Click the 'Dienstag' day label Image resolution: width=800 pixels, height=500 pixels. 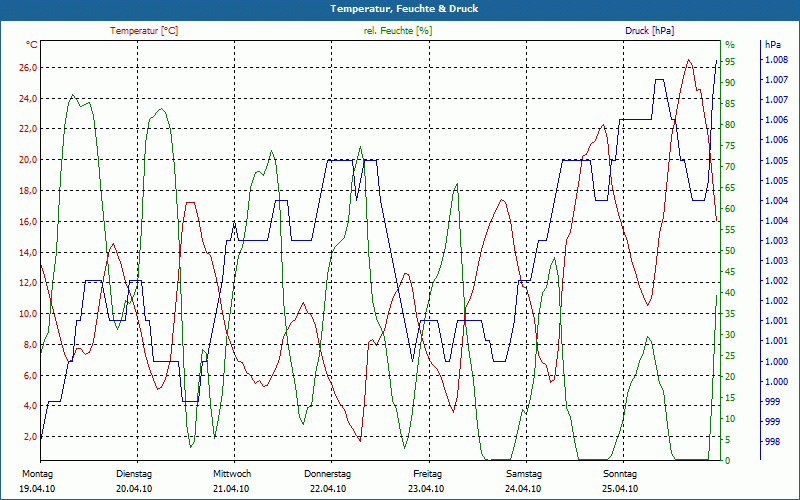coord(134,474)
